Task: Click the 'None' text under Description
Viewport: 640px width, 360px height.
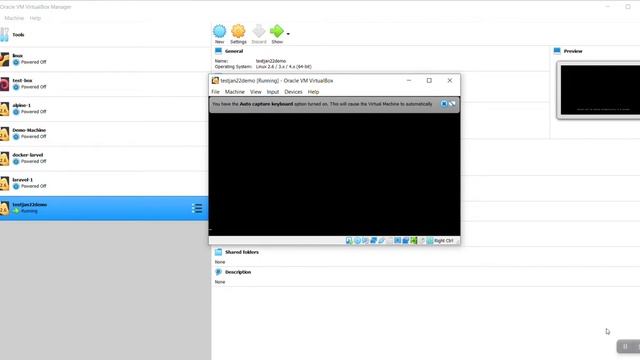Action: pyautogui.click(x=220, y=282)
